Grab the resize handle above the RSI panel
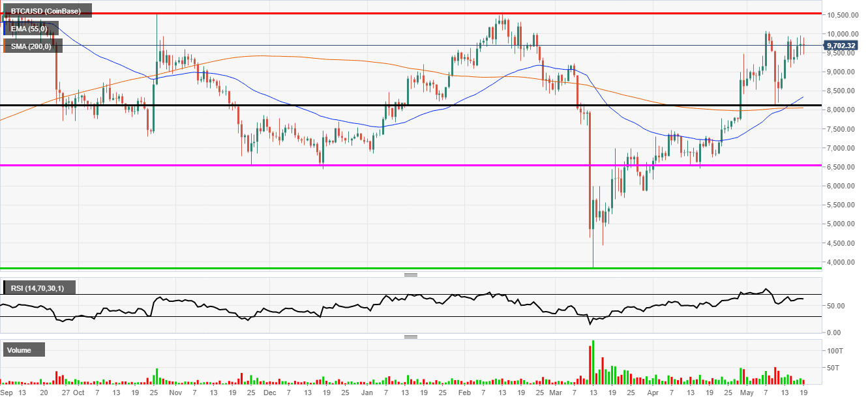The height and width of the screenshot is (401, 868). [x=411, y=275]
